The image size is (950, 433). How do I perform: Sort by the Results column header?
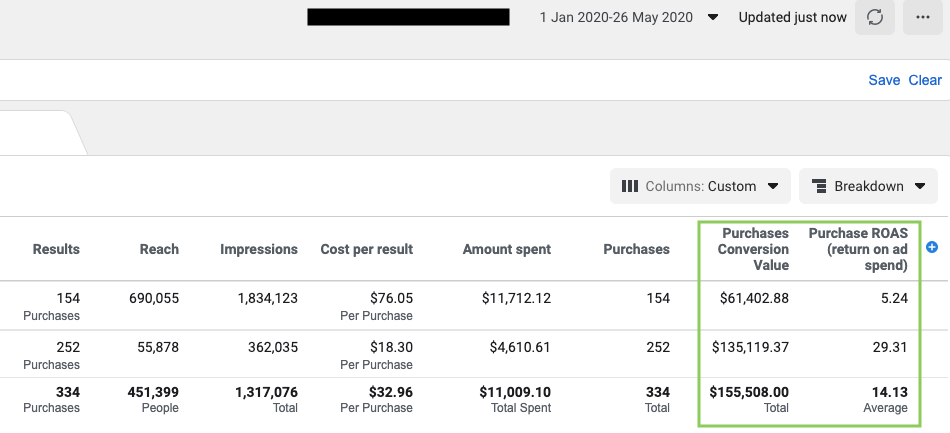pos(56,249)
